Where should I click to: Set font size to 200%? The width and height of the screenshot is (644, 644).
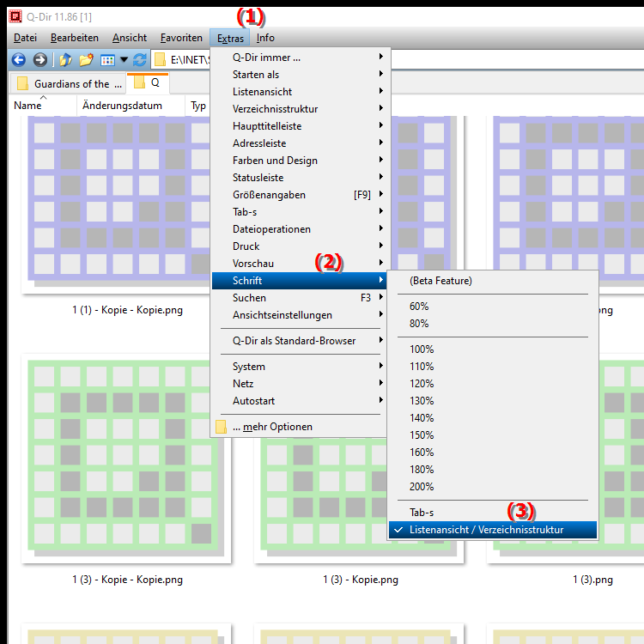[x=493, y=487]
